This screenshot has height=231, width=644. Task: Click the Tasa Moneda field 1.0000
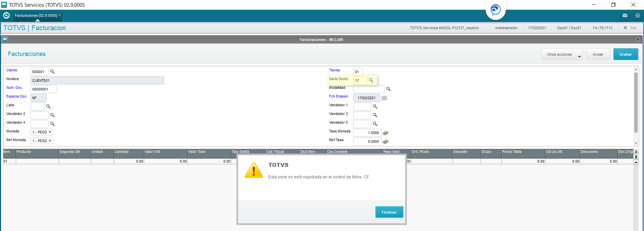[x=367, y=133]
